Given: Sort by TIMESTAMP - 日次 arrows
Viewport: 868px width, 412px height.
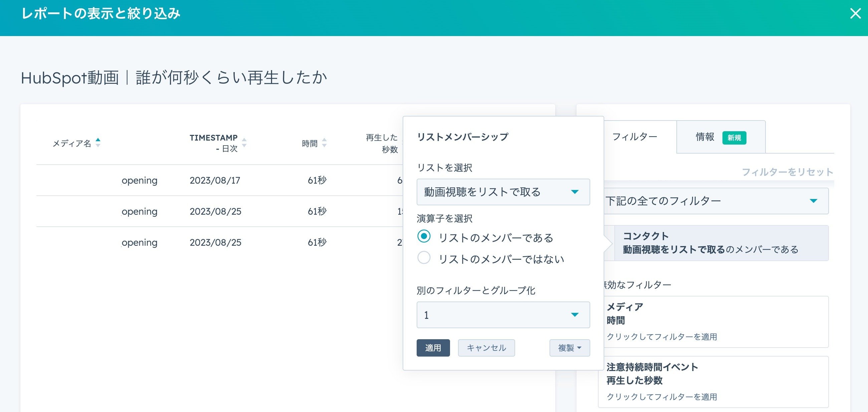Looking at the screenshot, I should point(244,143).
